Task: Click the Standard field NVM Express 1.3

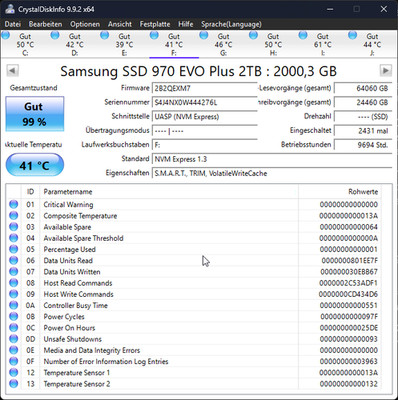Action: click(x=272, y=159)
